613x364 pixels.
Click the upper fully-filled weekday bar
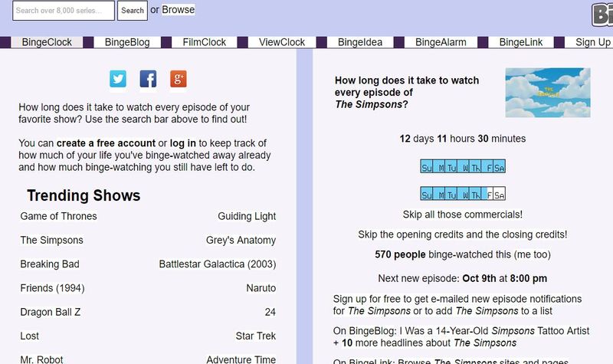click(x=463, y=166)
